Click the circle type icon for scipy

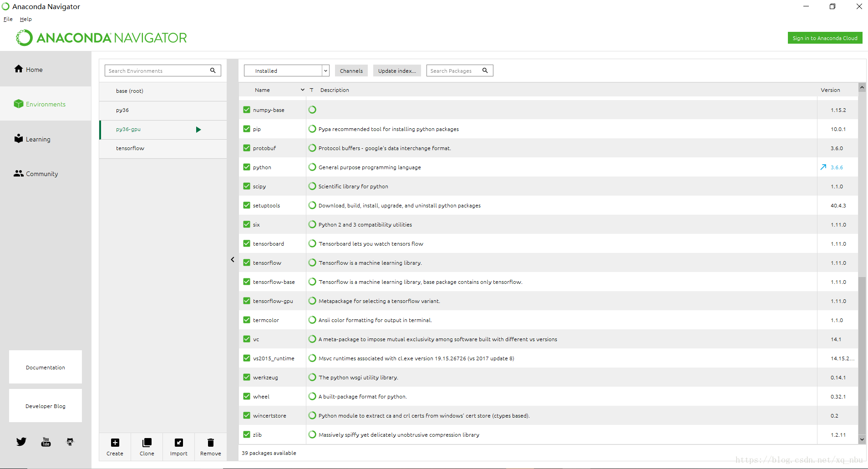tap(312, 186)
